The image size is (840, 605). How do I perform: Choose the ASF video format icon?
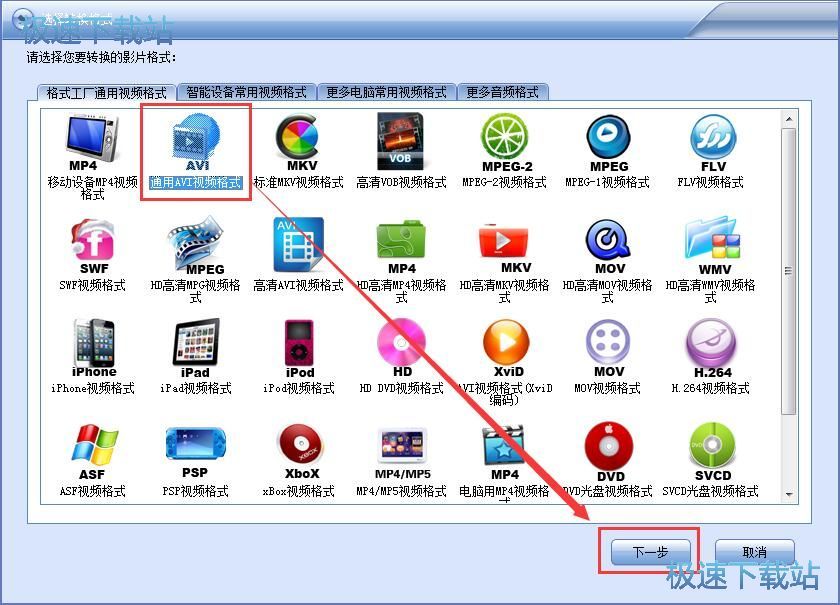click(94, 452)
